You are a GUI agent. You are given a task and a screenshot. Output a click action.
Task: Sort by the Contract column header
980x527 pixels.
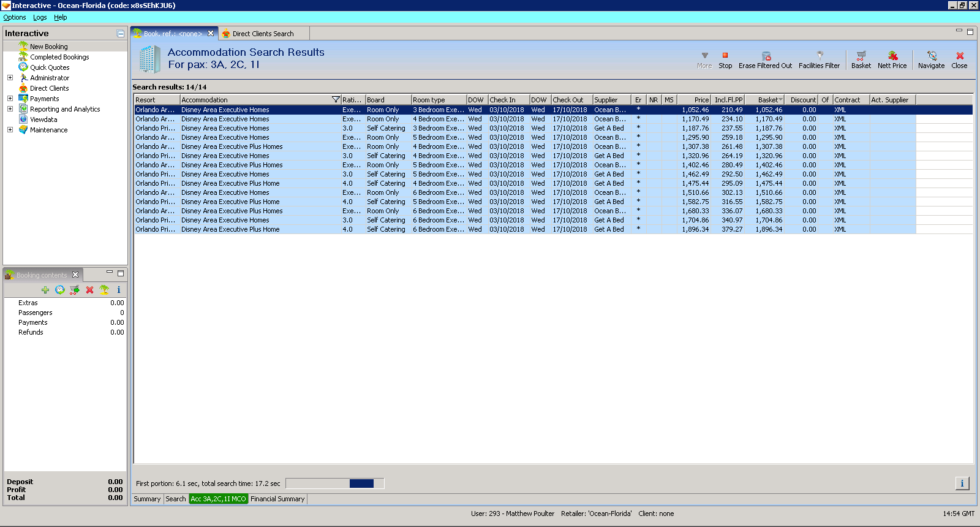(851, 100)
